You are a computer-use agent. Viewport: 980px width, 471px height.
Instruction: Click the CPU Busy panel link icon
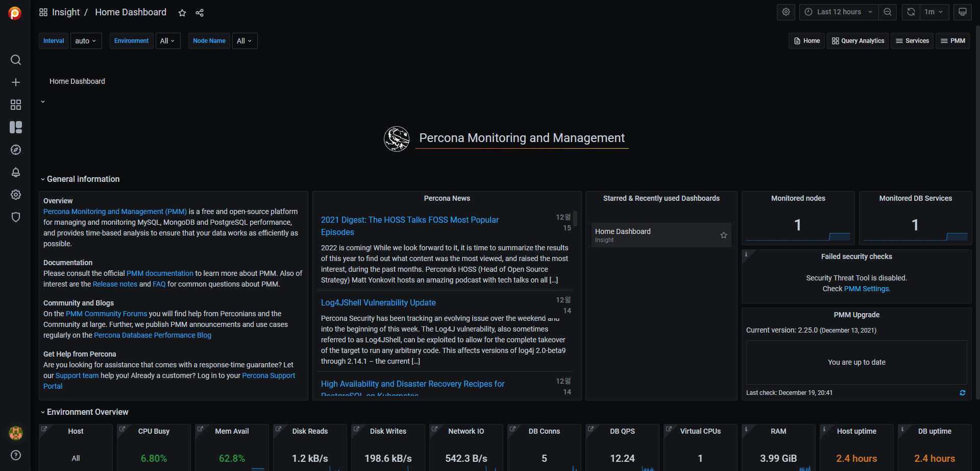122,429
